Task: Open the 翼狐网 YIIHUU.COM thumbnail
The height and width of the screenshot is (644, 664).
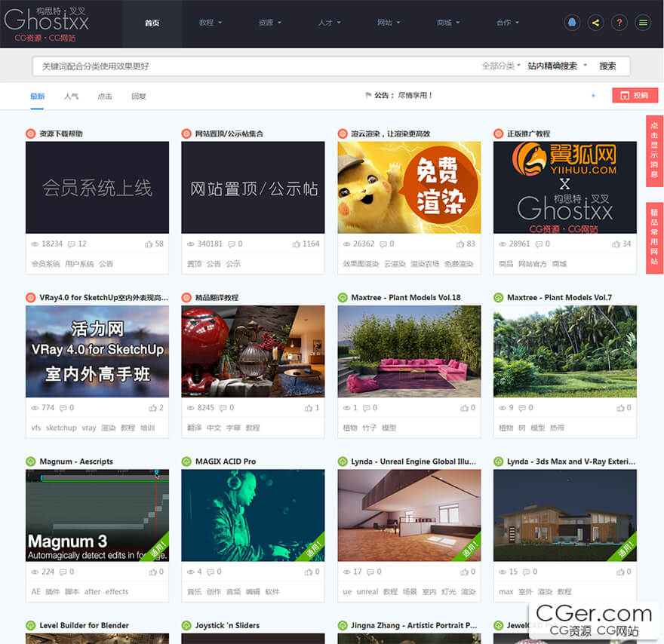Action: pyautogui.click(x=565, y=188)
